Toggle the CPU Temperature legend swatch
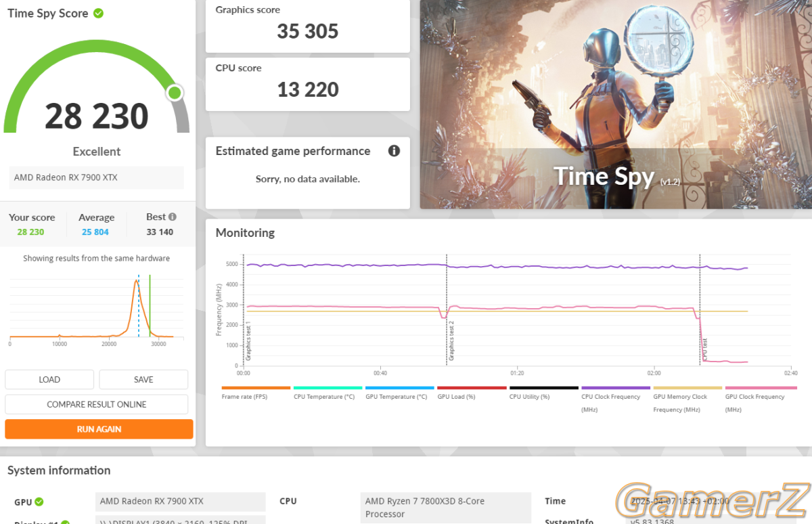The image size is (812, 524). click(x=328, y=388)
